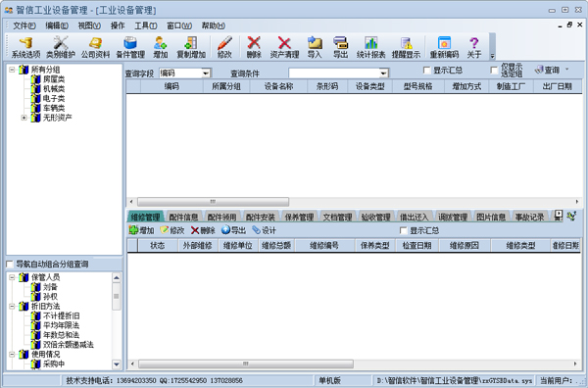
Task: Click 复制增加 copy-add toolbar icon
Action: coord(191,47)
